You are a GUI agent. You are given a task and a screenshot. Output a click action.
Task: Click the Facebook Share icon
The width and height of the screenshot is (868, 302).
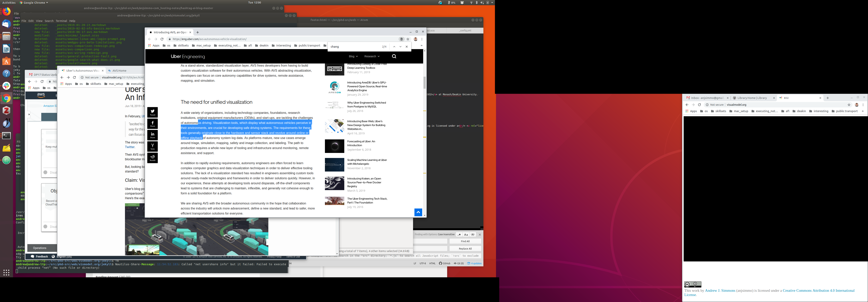152,124
